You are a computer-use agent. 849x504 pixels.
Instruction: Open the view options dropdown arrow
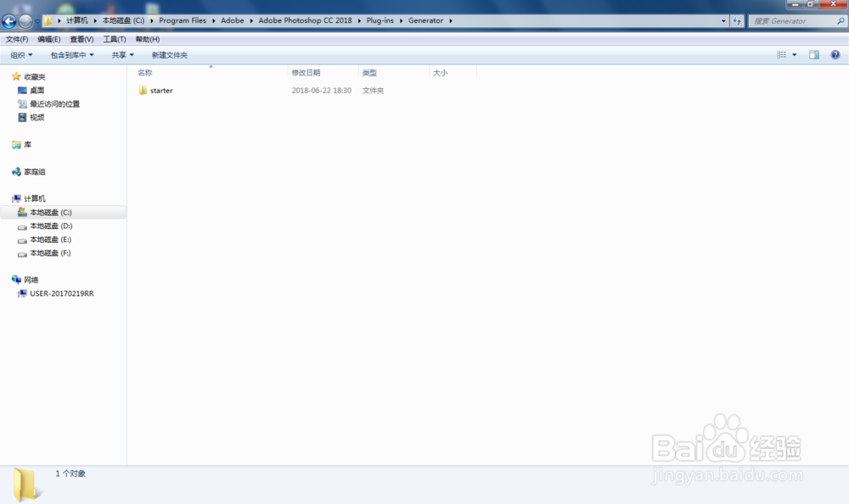pos(795,54)
